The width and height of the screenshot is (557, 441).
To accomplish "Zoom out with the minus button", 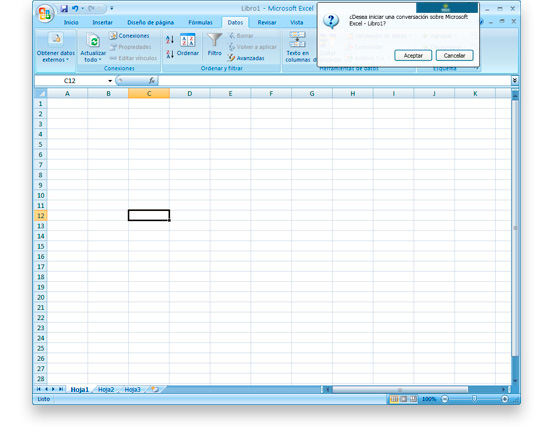I will click(445, 399).
